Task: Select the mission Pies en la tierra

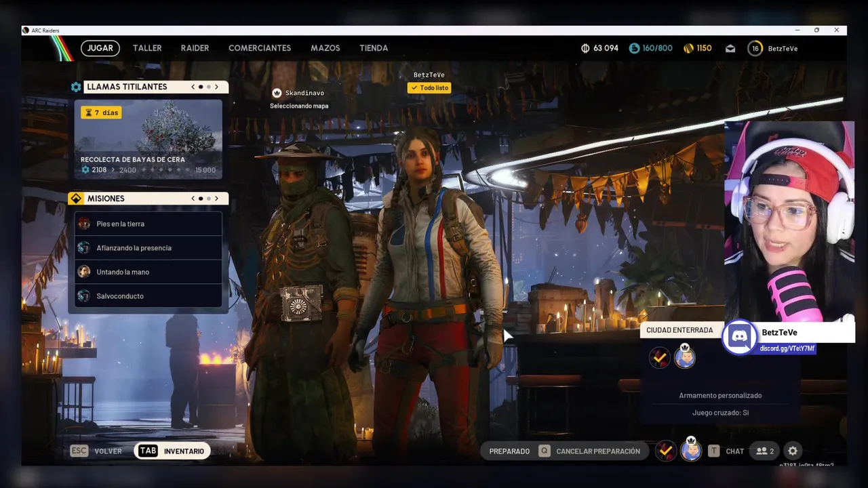Action: pyautogui.click(x=148, y=224)
